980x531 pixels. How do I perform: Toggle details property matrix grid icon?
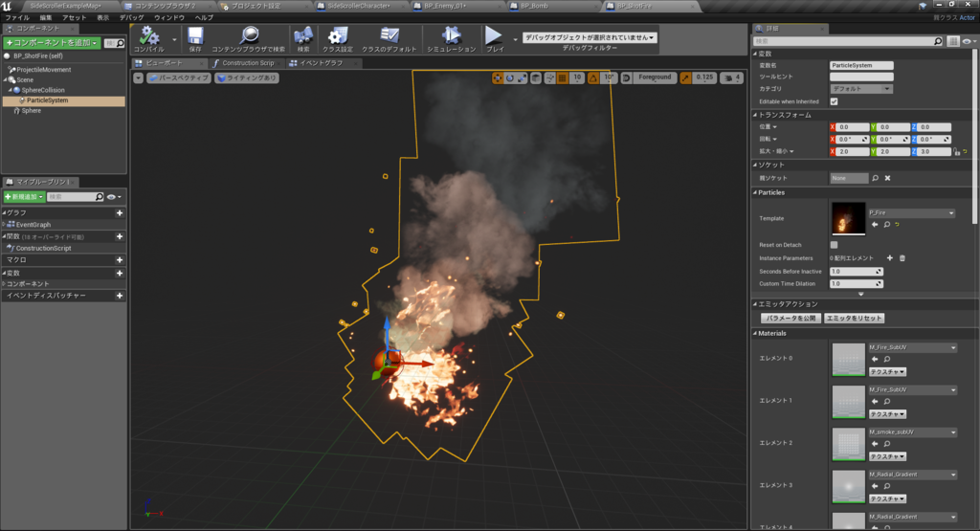click(952, 41)
